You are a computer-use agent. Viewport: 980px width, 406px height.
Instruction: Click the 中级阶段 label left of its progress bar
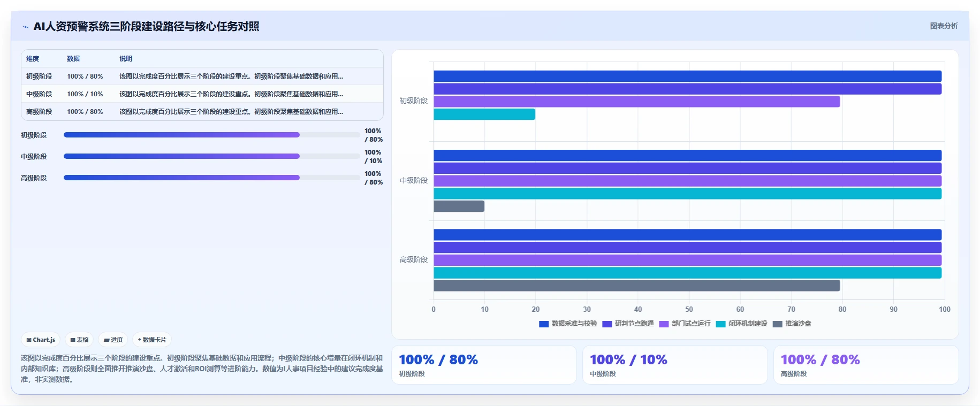(34, 157)
